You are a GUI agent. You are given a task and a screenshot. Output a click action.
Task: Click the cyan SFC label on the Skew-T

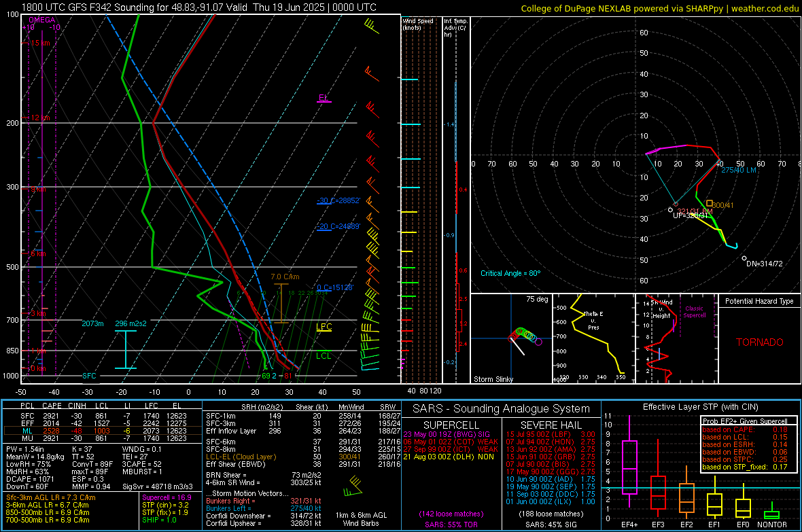click(x=89, y=376)
